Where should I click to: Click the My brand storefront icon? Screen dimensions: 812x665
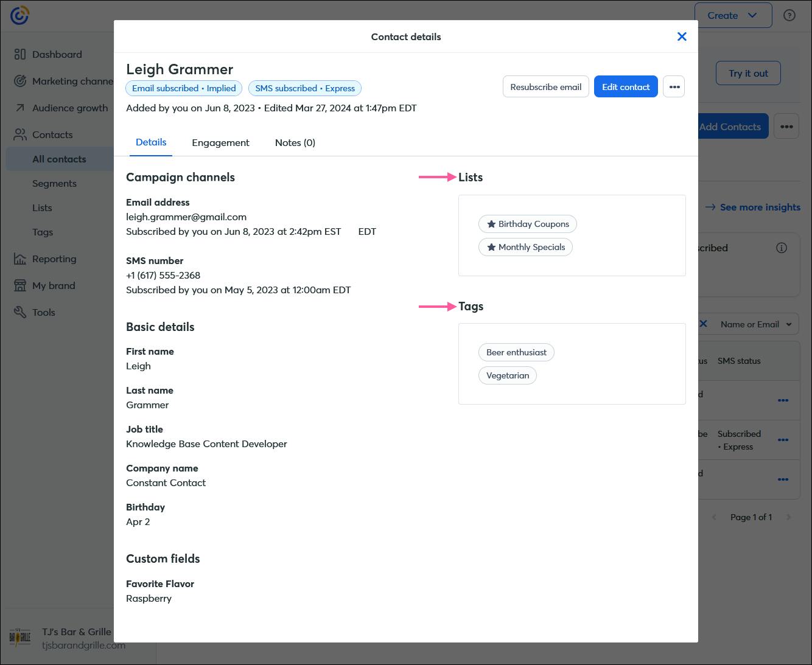click(20, 285)
